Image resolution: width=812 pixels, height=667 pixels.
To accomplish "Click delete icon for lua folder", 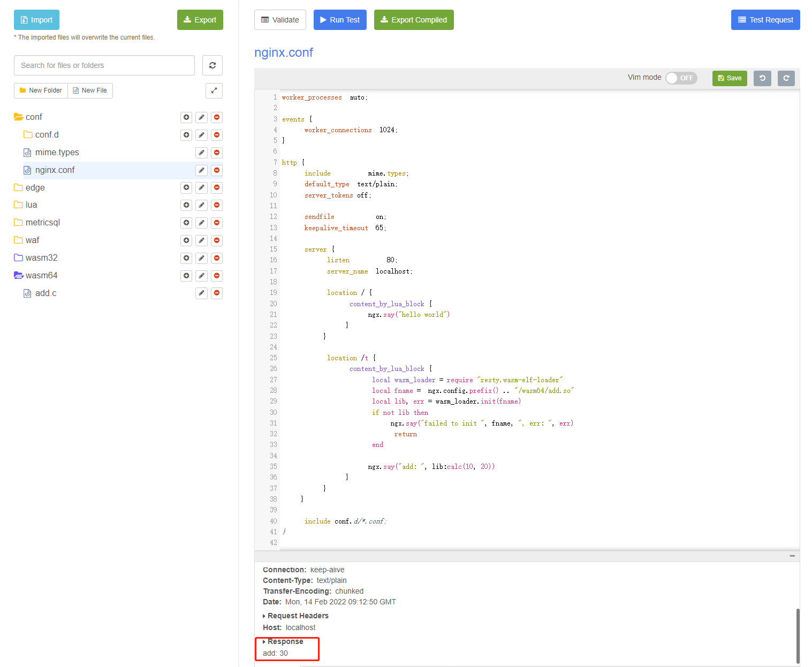I will [217, 205].
